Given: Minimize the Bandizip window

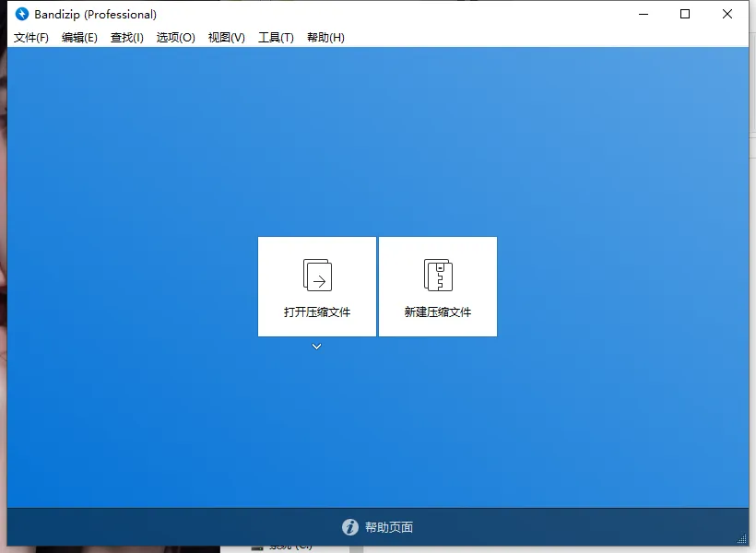Looking at the screenshot, I should (643, 15).
